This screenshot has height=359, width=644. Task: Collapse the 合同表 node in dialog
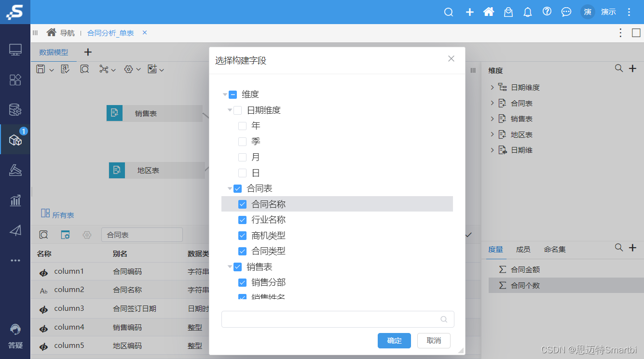coord(230,189)
